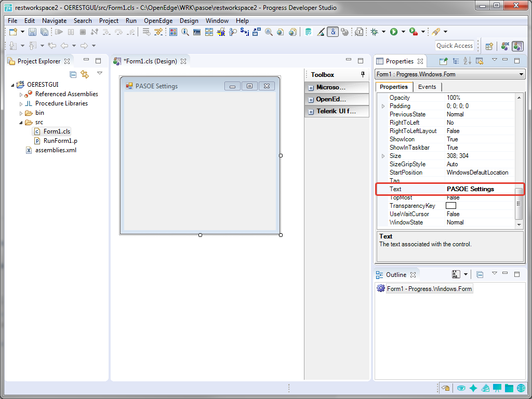Click the Forward navigation arrow icon
This screenshot has height=399, width=532.
coord(84,46)
